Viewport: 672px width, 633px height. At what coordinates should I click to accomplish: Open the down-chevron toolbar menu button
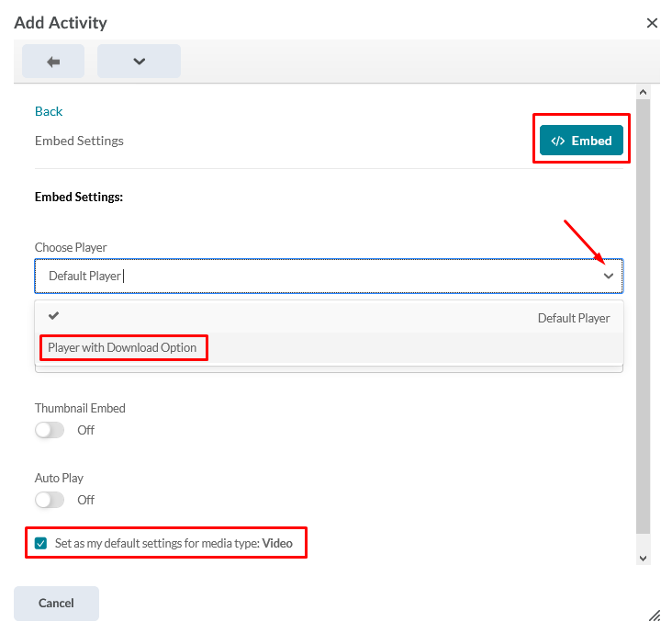point(139,62)
